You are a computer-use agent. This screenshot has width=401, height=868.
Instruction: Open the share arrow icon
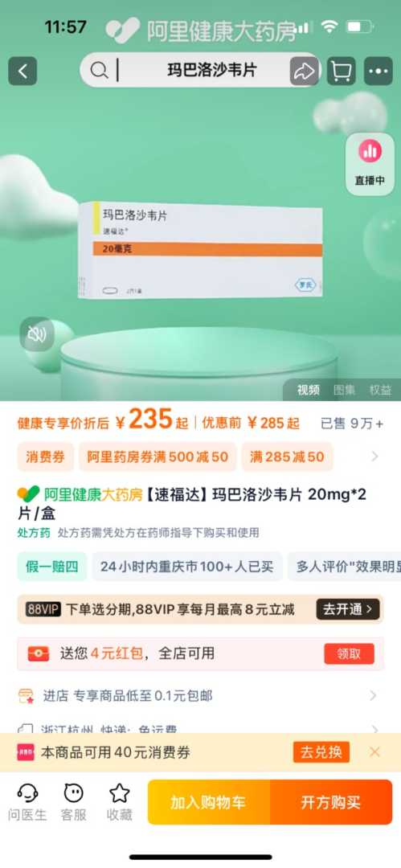[305, 71]
